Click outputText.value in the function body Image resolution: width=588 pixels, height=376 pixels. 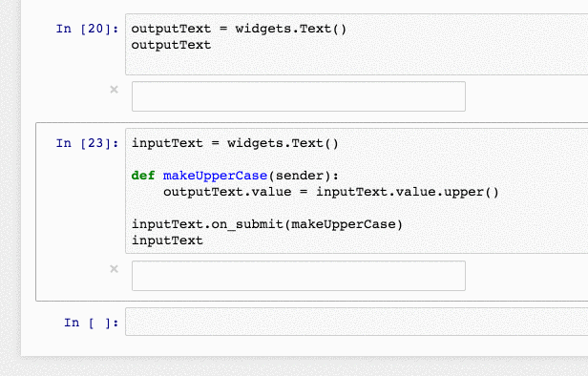pyautogui.click(x=227, y=192)
